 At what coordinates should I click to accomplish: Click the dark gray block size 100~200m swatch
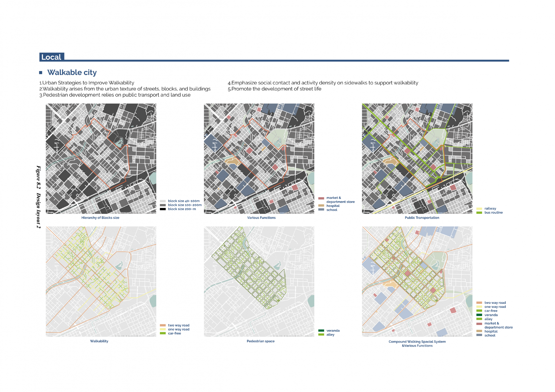point(163,205)
